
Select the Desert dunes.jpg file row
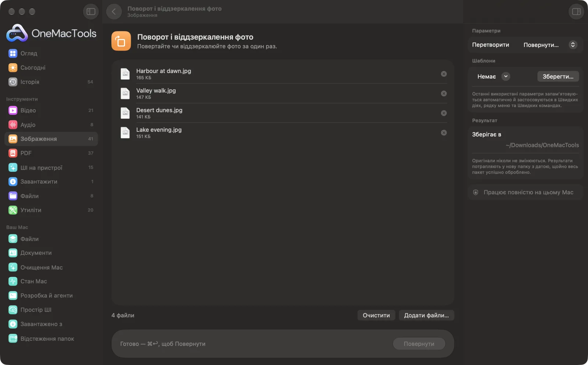click(283, 113)
